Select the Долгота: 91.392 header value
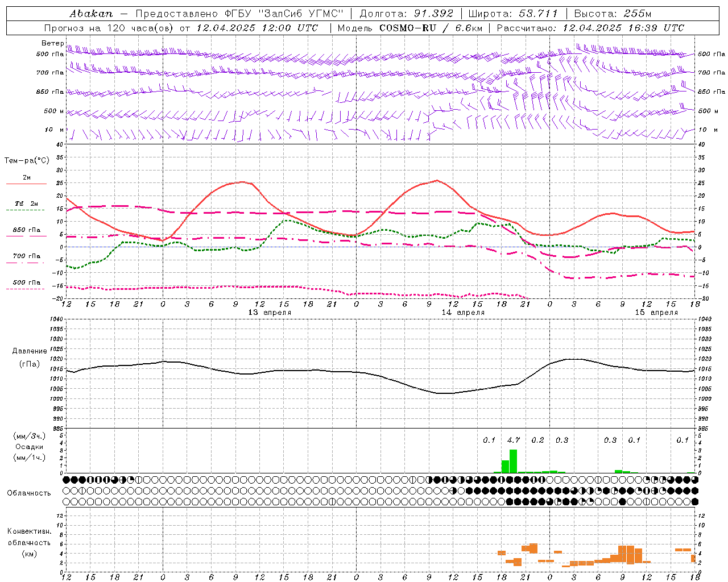 pyautogui.click(x=407, y=13)
